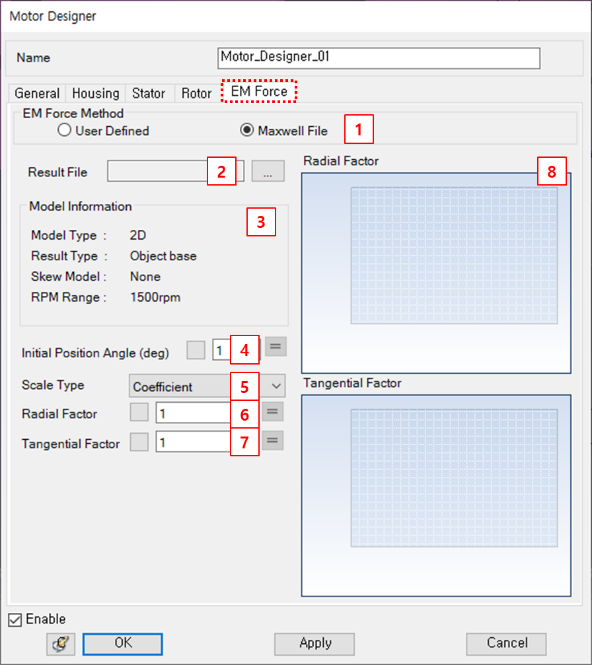Select the User Defined radio button
Viewport: 592px width, 665px height.
tap(64, 130)
